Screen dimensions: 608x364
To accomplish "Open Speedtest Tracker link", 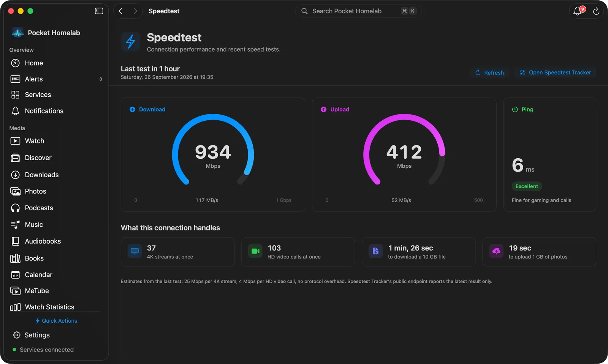I will pyautogui.click(x=555, y=72).
